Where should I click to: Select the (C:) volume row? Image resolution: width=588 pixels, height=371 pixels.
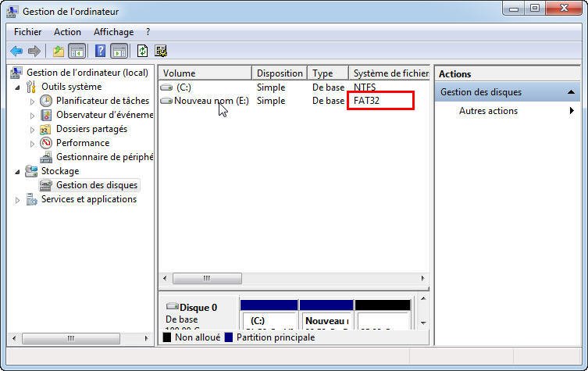point(294,87)
